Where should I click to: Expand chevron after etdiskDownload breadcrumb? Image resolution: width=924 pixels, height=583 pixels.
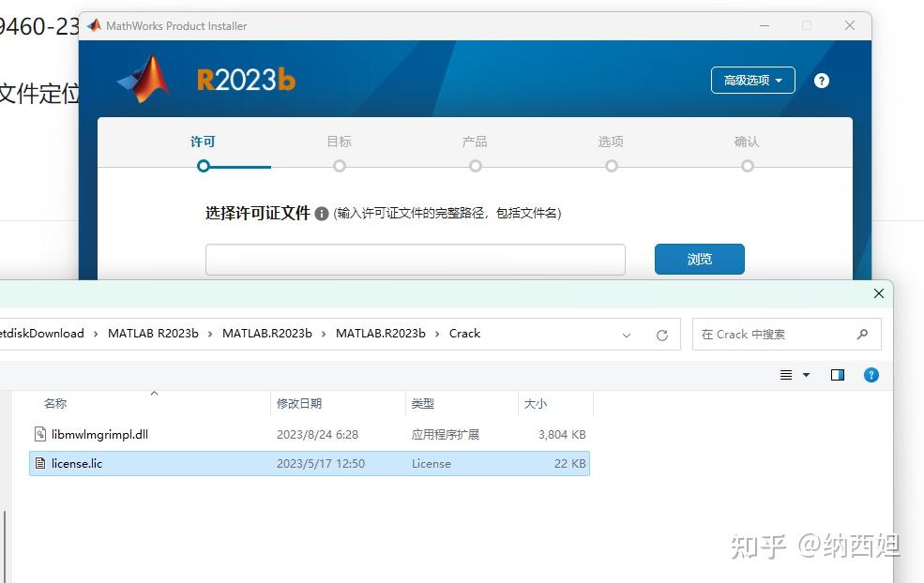pos(96,334)
